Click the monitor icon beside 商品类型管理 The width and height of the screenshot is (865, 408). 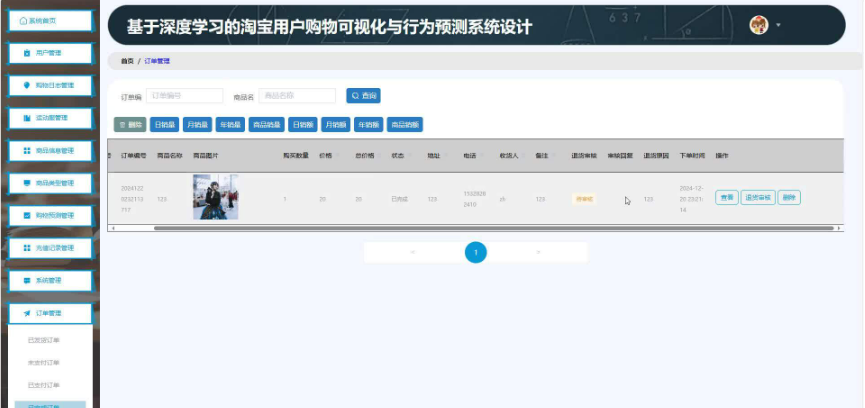click(26, 183)
